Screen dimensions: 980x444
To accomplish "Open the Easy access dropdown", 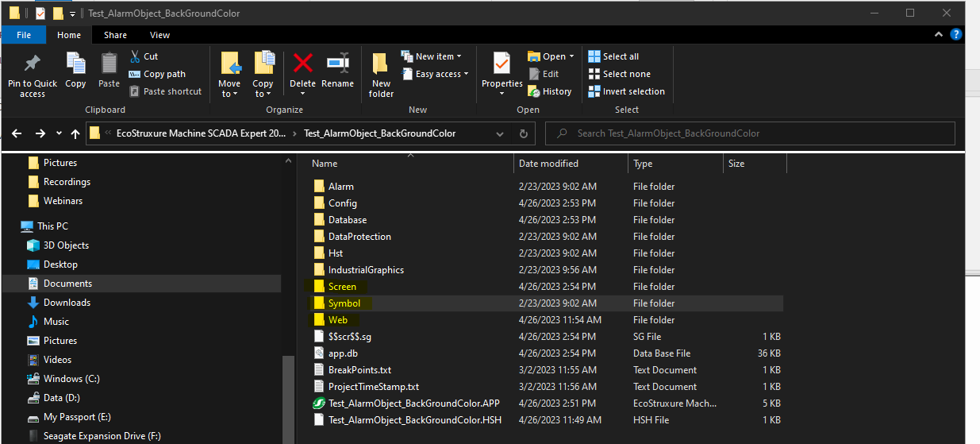I will (435, 74).
